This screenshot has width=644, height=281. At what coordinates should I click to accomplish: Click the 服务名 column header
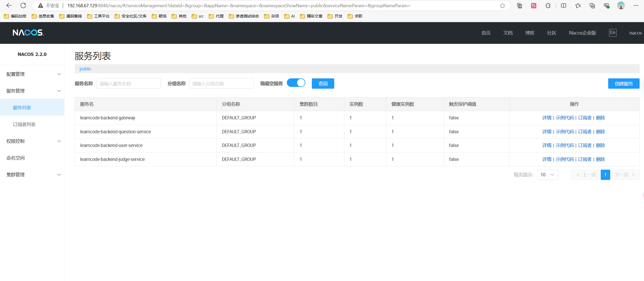coord(146,104)
